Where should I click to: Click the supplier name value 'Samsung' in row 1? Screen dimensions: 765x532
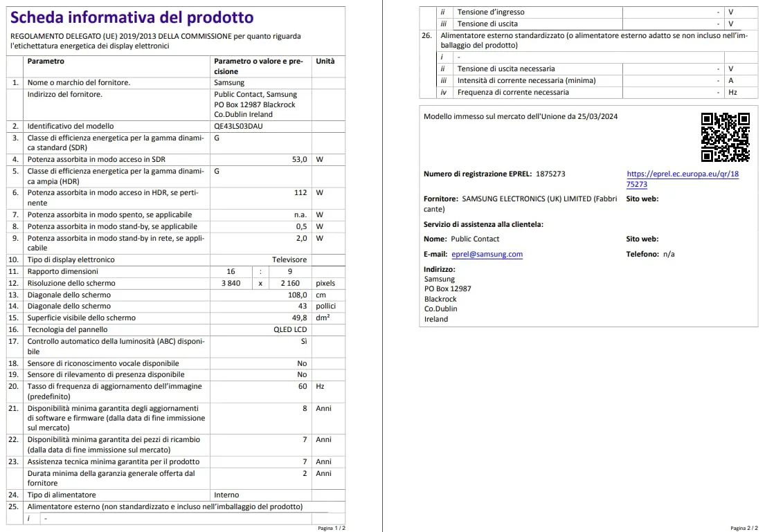(x=229, y=83)
